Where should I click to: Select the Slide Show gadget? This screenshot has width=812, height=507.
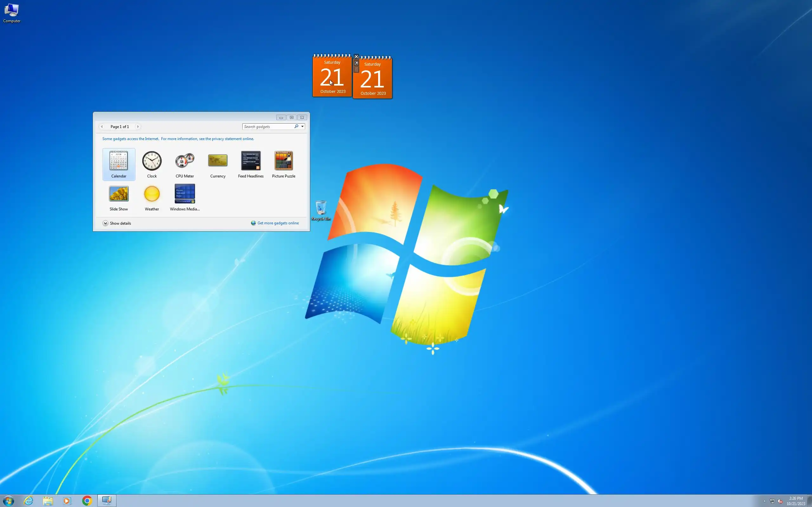click(118, 194)
